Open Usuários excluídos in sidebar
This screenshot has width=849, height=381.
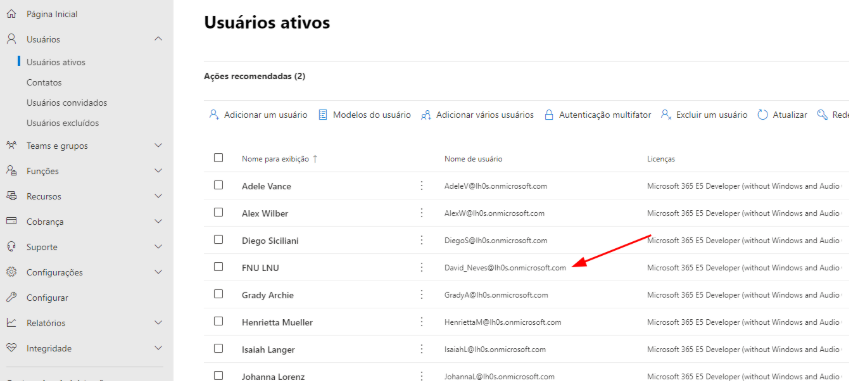(63, 123)
